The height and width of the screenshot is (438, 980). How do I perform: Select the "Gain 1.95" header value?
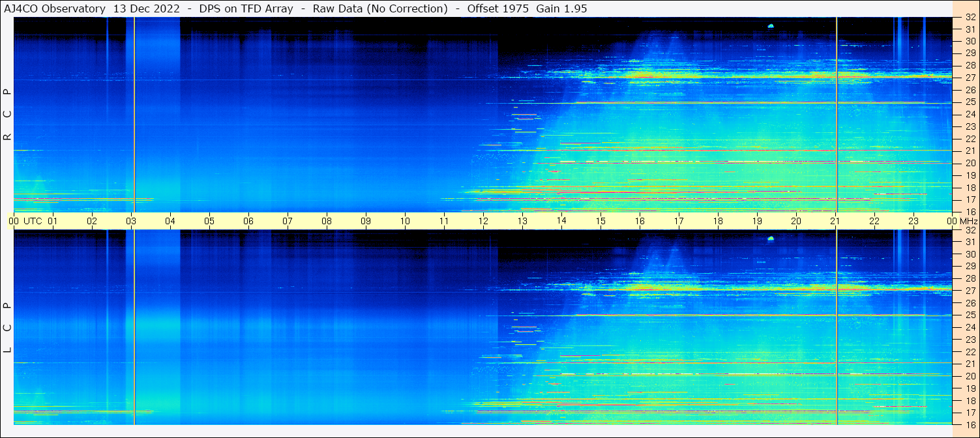[x=561, y=8]
